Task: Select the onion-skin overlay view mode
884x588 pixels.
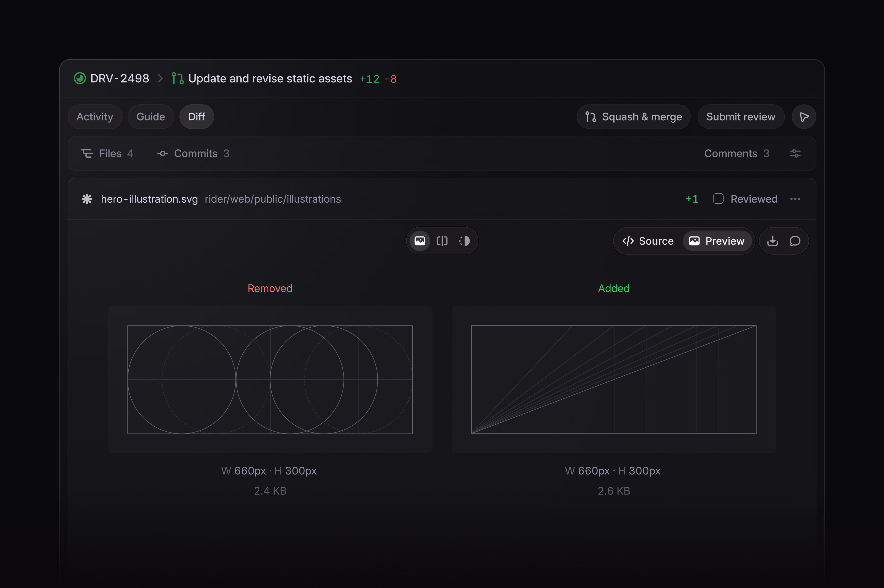Action: [465, 241]
